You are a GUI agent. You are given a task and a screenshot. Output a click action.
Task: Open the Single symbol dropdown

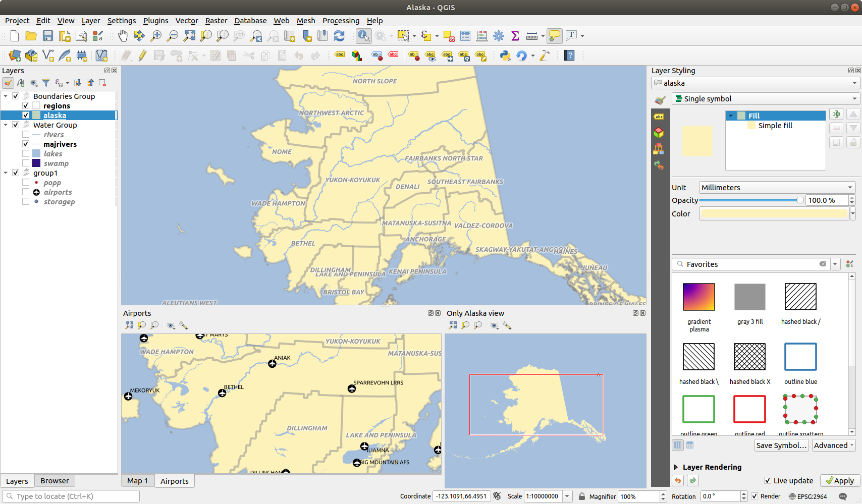pos(764,98)
